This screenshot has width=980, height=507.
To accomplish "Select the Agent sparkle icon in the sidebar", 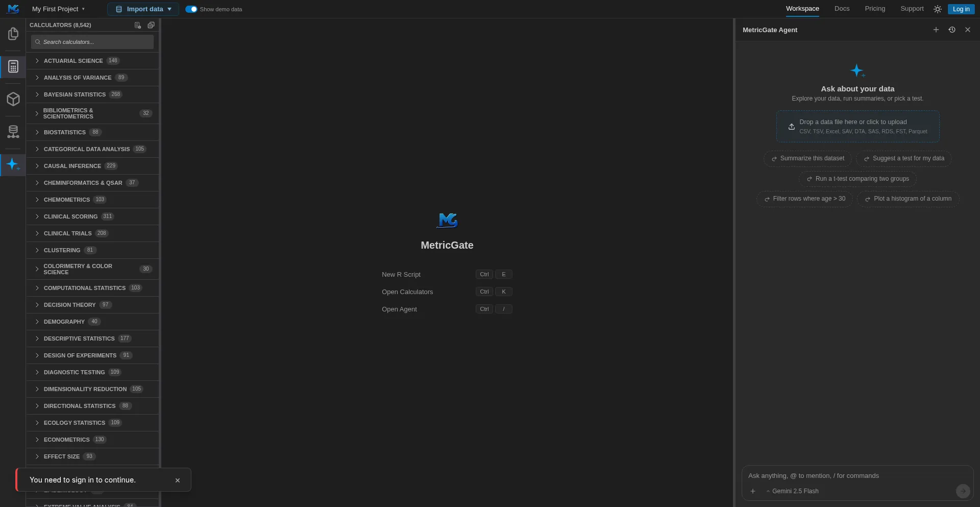I will [x=13, y=164].
